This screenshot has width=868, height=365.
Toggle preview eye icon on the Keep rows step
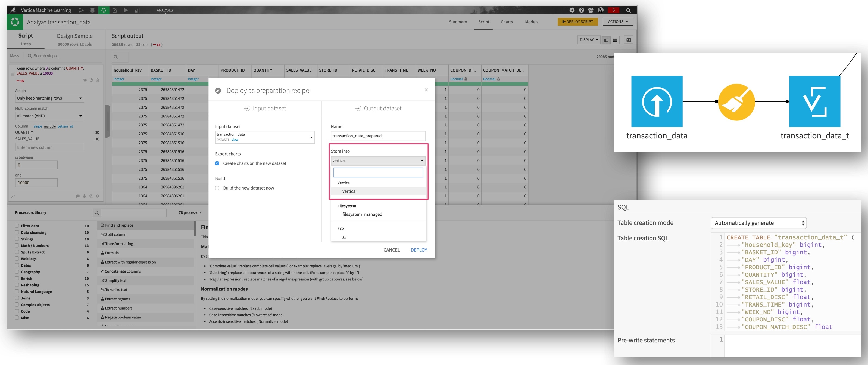pos(85,80)
